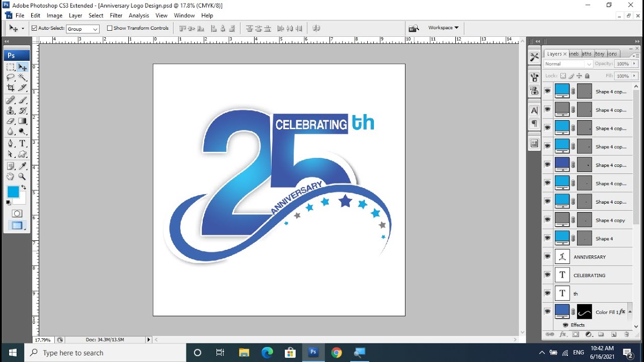644x362 pixels.
Task: Select the Gradient tool
Action: click(x=23, y=121)
